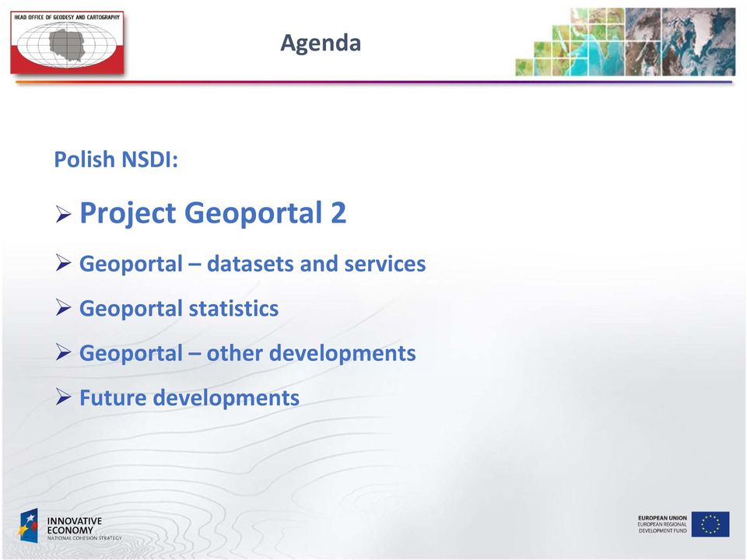This screenshot has height=560, width=747.
Task: Select the Agenda slide title
Action: coord(321,43)
